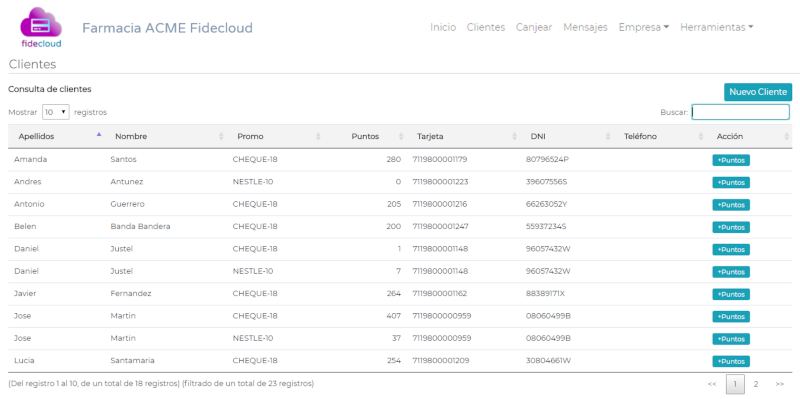Click +Puntos for Daniel Justel CHEQUE-18 row
Screen dimensions: 800x399
[731, 250]
